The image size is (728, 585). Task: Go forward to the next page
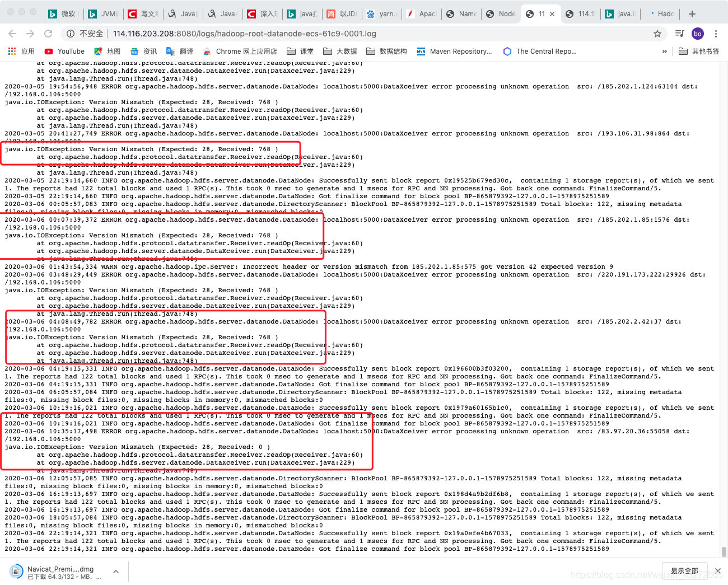tap(30, 34)
